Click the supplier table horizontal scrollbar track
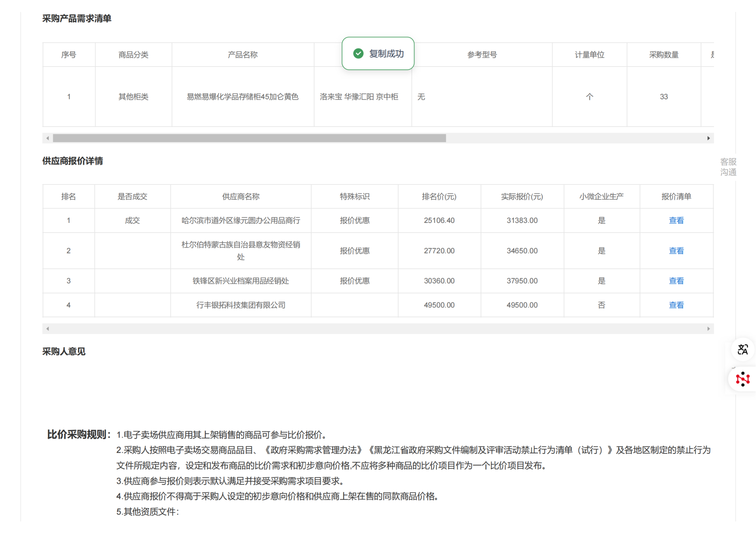 (378, 328)
